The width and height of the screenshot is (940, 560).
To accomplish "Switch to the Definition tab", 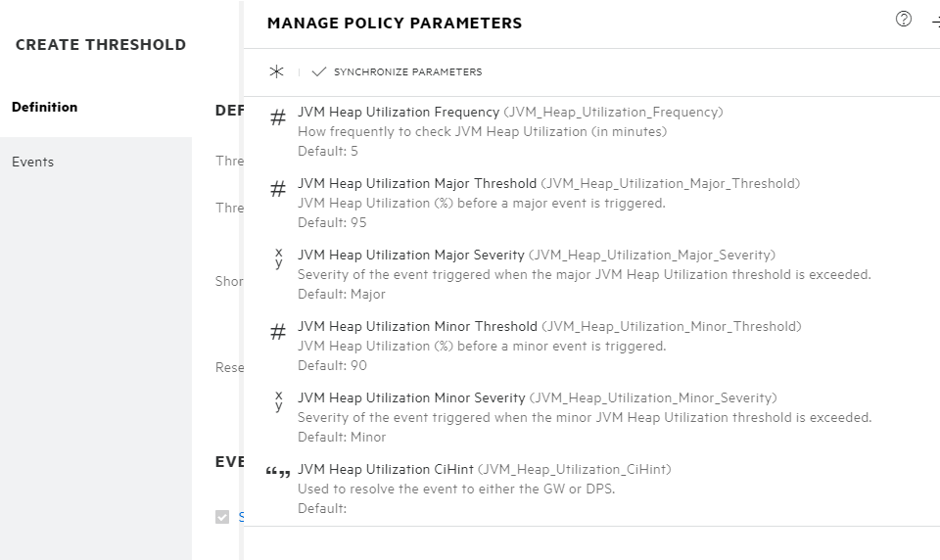I will (x=45, y=107).
